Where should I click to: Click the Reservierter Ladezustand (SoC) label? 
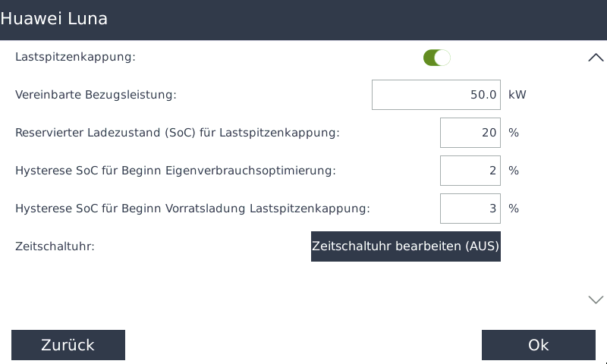177,133
